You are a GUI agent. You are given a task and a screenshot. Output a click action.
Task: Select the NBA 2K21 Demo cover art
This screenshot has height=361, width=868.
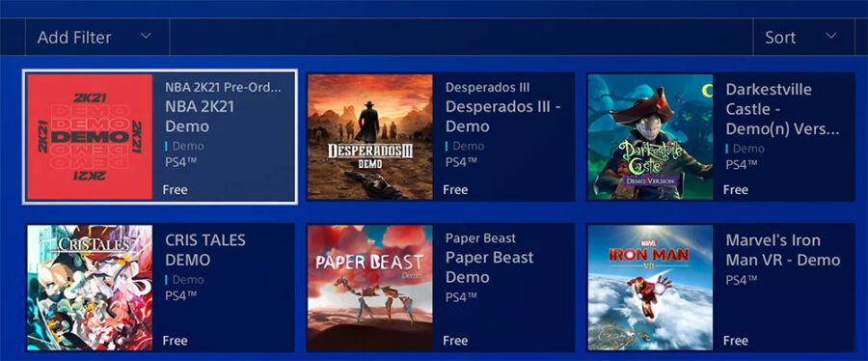(90, 137)
